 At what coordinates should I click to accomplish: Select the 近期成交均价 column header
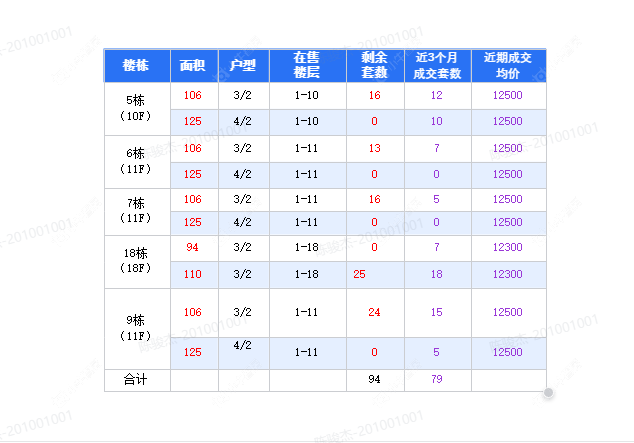[508, 66]
